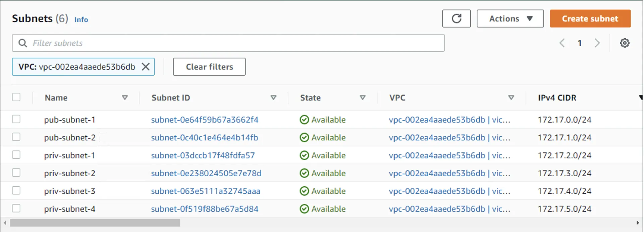Sort by VPC column arrow
Viewport: 644px width, 232px height.
tap(511, 98)
